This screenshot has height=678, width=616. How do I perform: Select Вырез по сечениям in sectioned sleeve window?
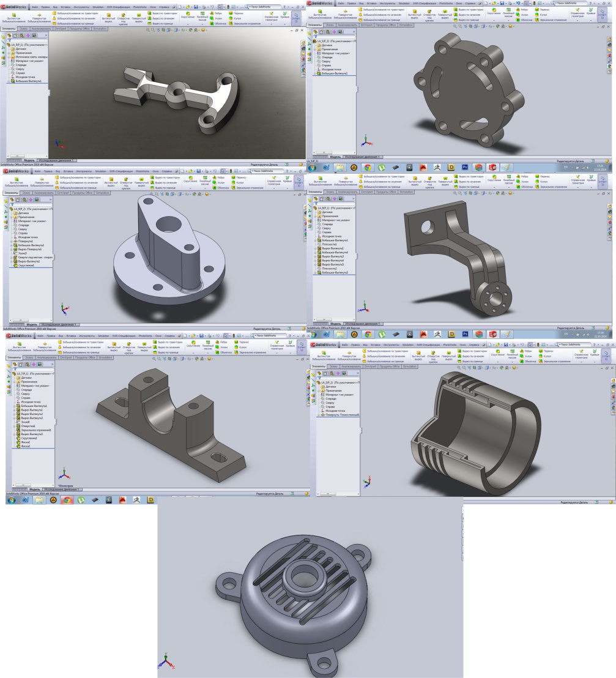(471, 356)
